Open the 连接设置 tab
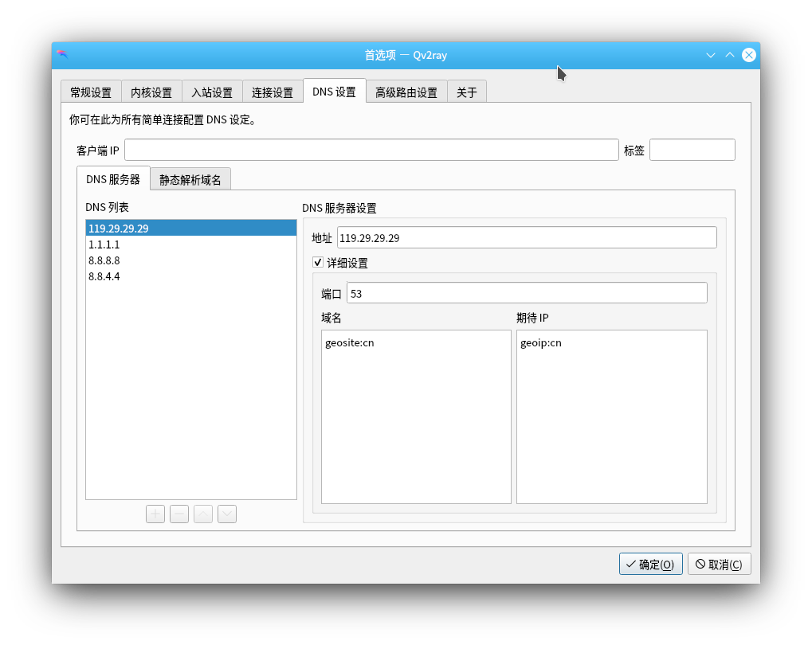Image resolution: width=812 pixels, height=645 pixels. [x=273, y=92]
